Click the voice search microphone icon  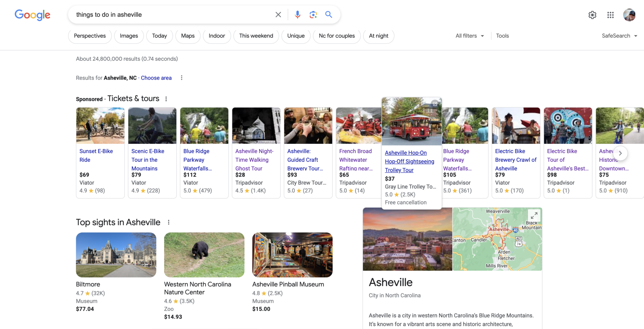click(297, 14)
